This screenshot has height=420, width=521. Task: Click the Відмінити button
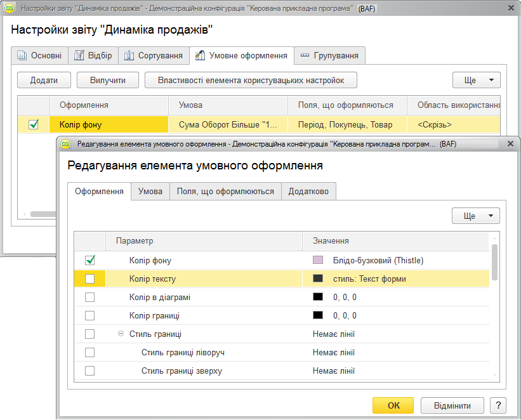452,405
